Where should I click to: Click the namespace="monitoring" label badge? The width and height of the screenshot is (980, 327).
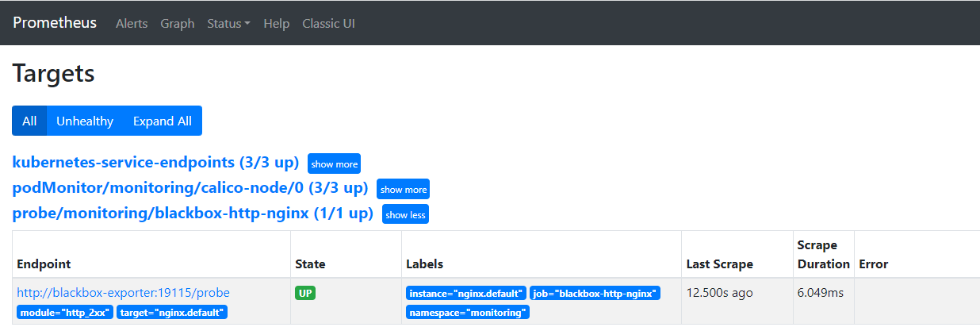tap(467, 313)
